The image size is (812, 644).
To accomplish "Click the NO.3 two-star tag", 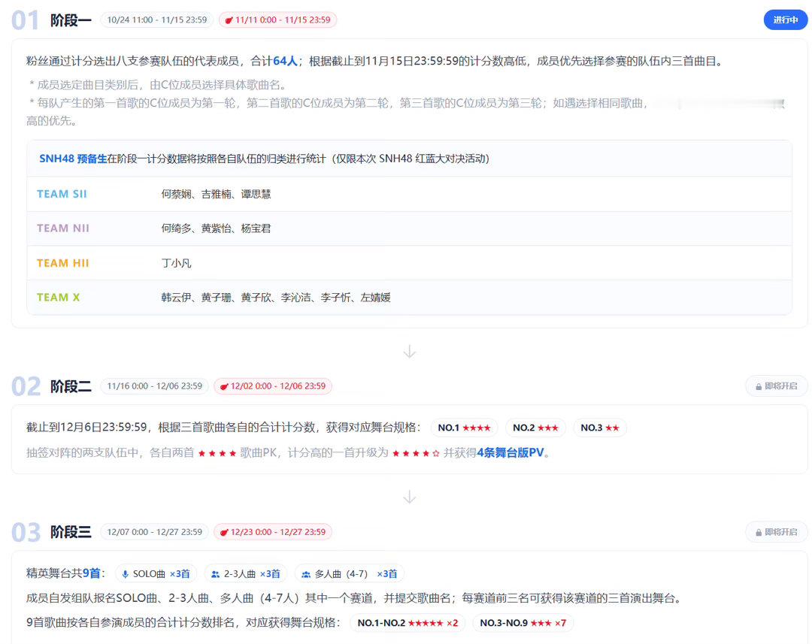I will coord(600,428).
